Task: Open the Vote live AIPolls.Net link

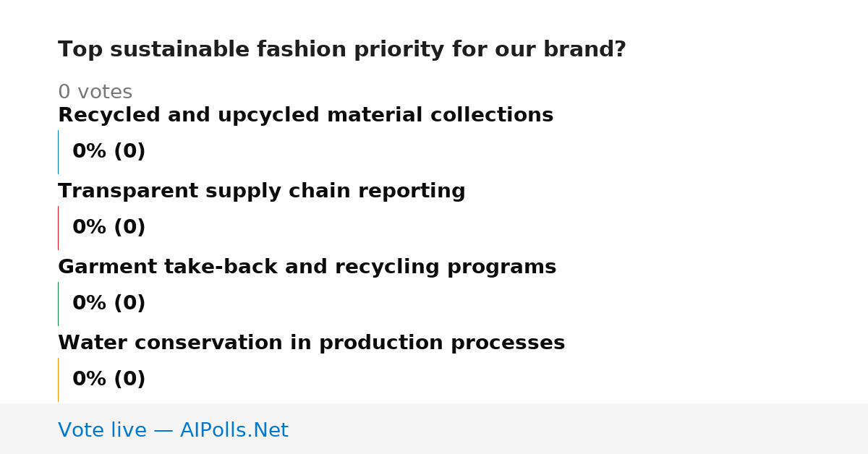Action: point(173,430)
